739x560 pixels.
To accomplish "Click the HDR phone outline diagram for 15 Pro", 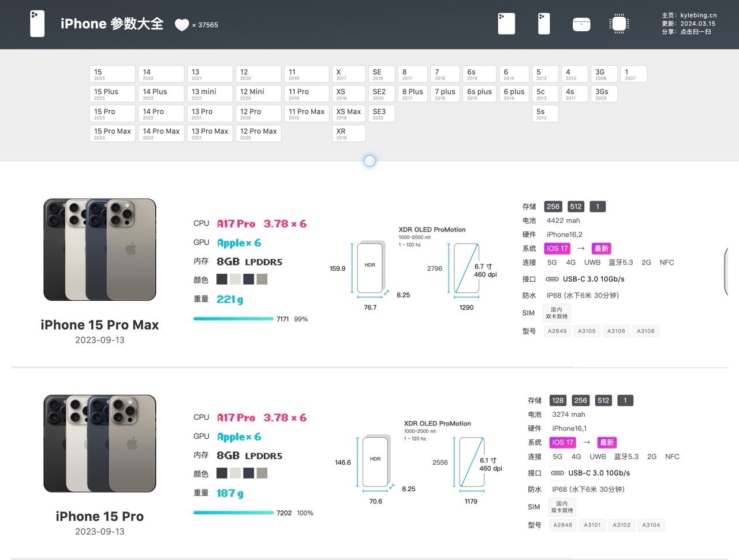I will click(x=375, y=461).
